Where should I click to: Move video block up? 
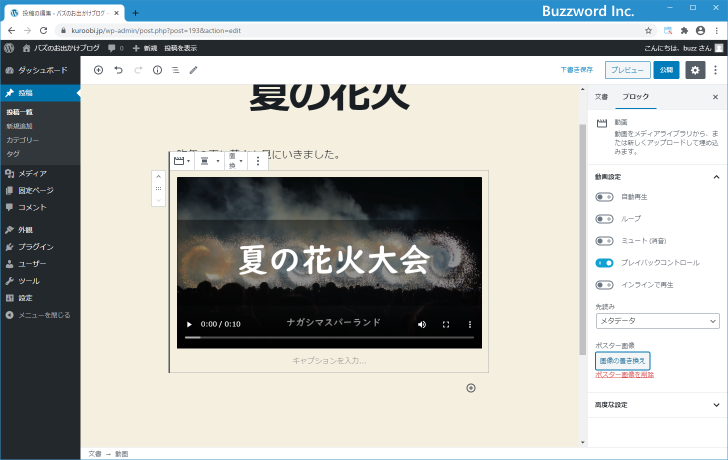click(158, 176)
